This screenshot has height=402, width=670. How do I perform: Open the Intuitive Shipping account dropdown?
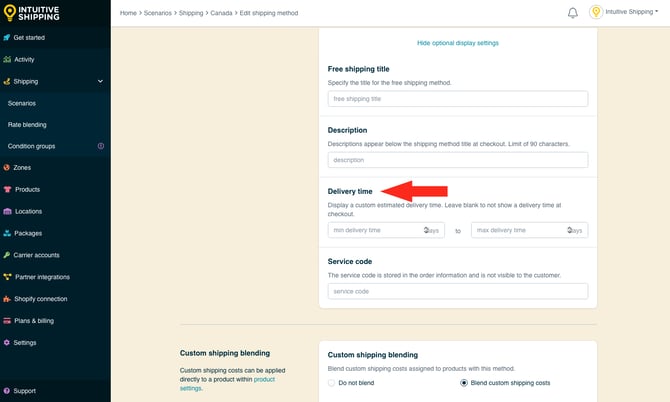coord(631,12)
